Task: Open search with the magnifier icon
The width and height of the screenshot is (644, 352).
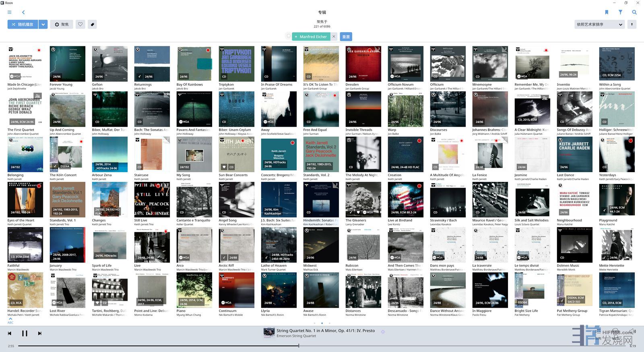Action: coord(634,12)
